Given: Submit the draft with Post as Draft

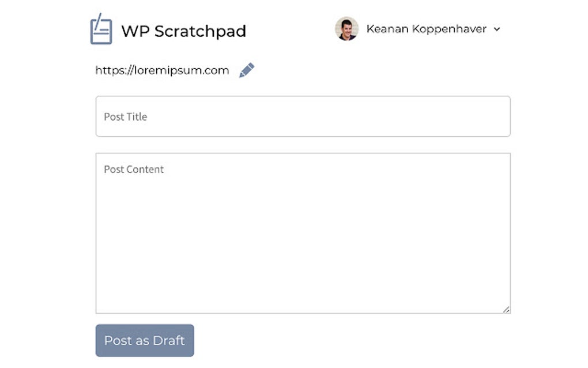Looking at the screenshot, I should (x=144, y=340).
